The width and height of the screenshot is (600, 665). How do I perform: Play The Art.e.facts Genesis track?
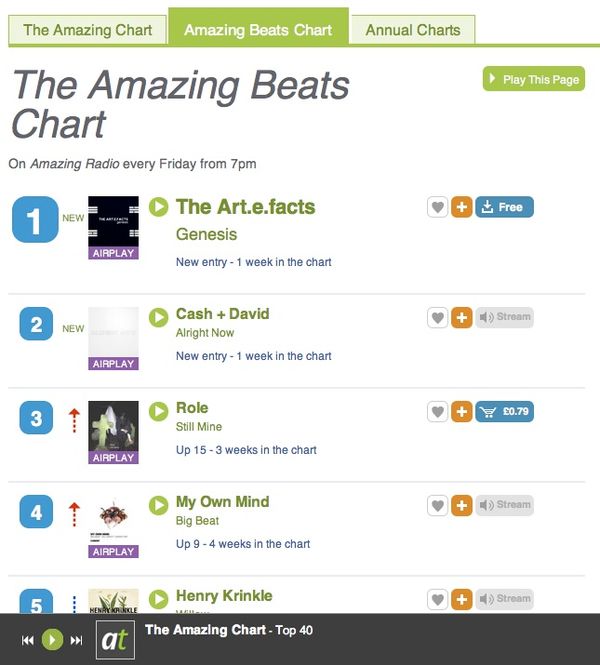point(159,207)
